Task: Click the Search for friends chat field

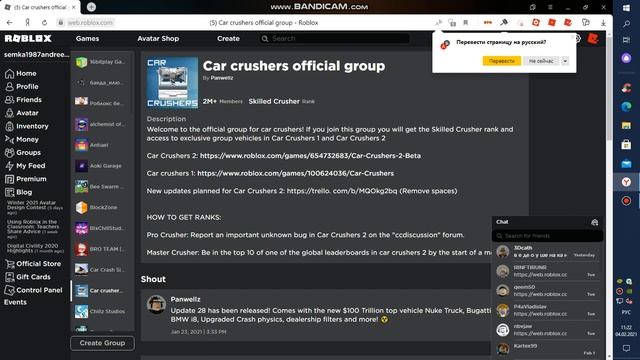Action: tap(547, 236)
